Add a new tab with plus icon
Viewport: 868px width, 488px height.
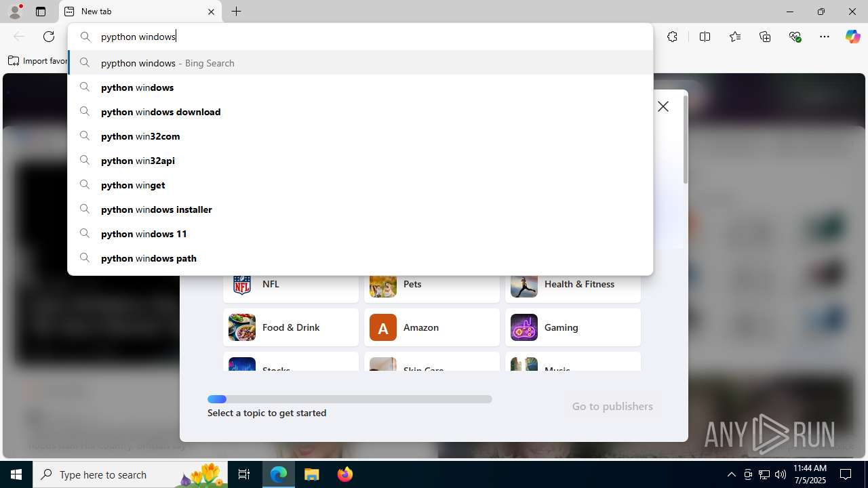pyautogui.click(x=237, y=12)
